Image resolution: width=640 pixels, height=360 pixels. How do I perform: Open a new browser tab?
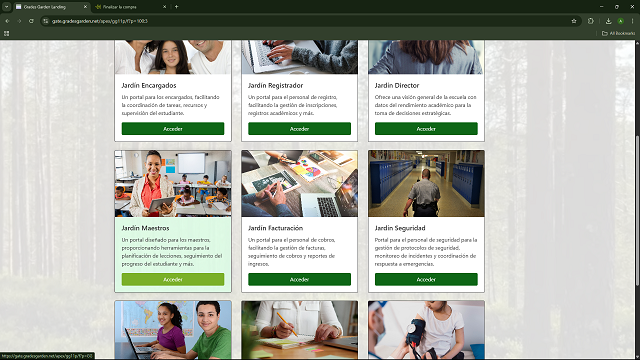[x=176, y=7]
